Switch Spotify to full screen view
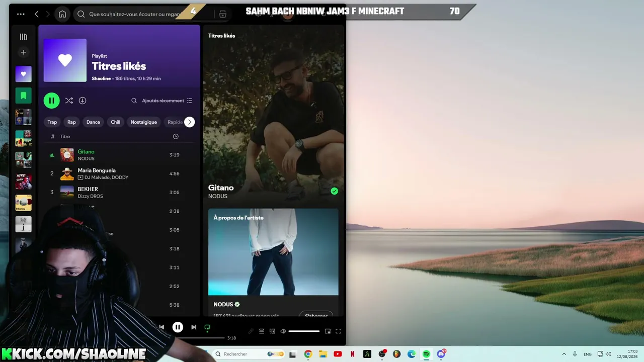This screenshot has height=362, width=644. 339,331
